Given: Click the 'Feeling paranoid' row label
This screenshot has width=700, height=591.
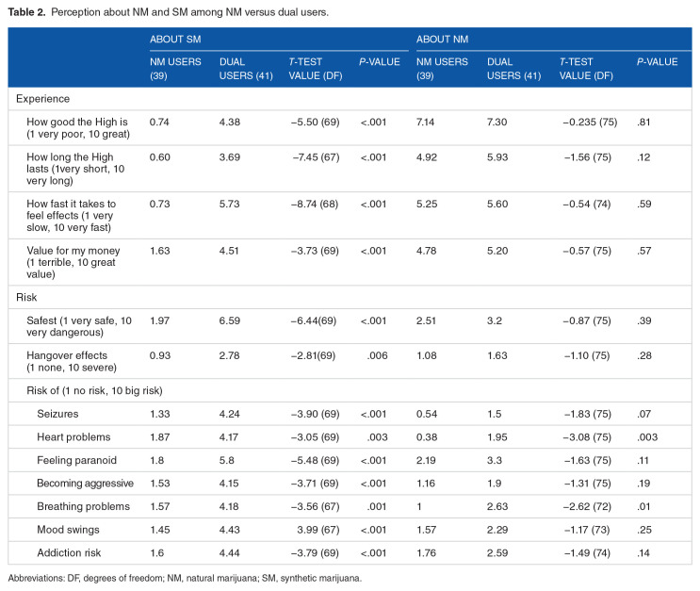Looking at the screenshot, I should 74,462.
